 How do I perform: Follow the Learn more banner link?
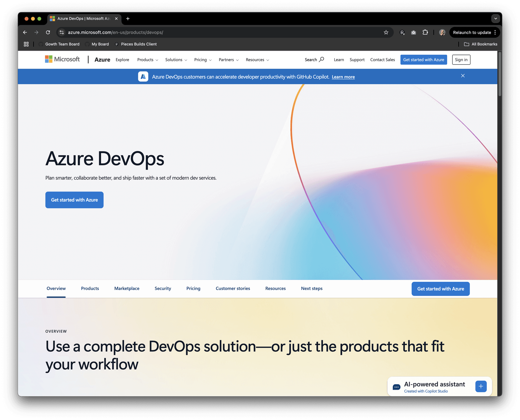pos(343,77)
